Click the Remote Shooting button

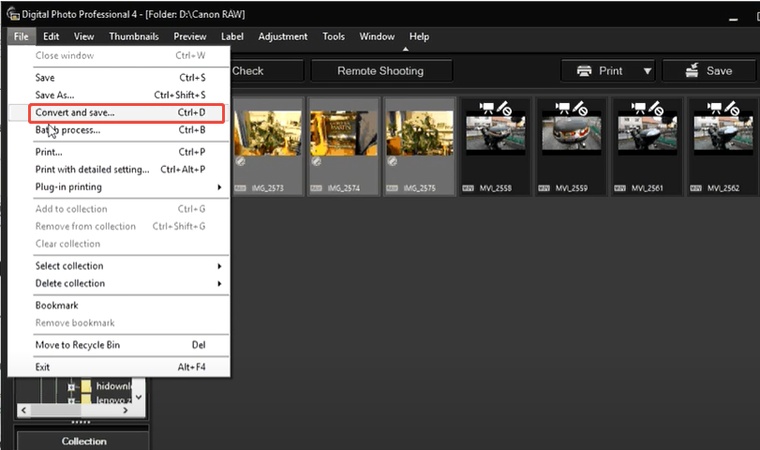tap(381, 71)
